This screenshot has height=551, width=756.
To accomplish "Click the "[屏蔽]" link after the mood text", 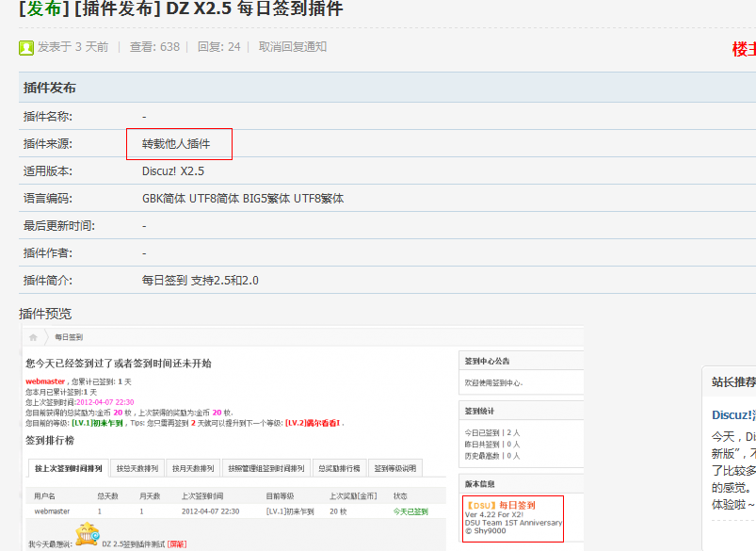I will pyautogui.click(x=177, y=544).
